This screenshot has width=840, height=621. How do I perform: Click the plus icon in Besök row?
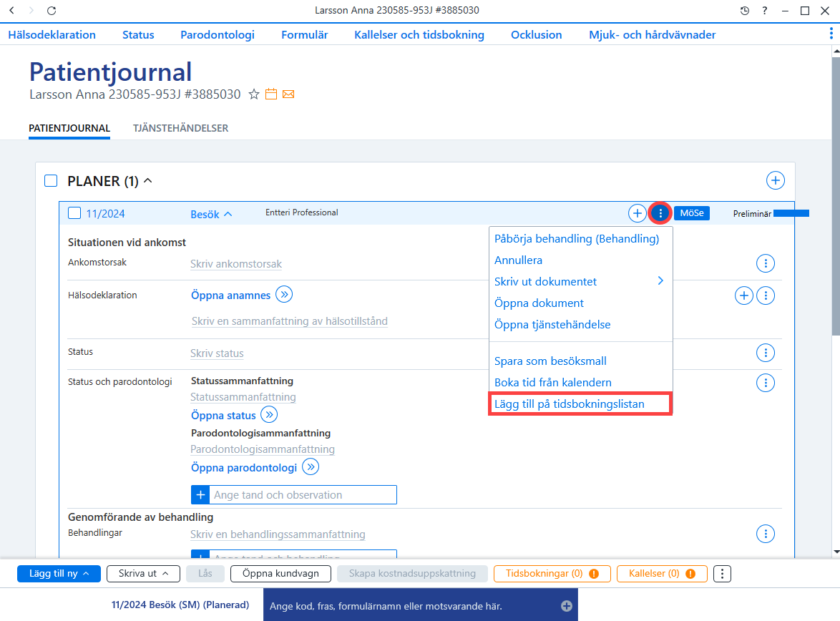pos(637,213)
